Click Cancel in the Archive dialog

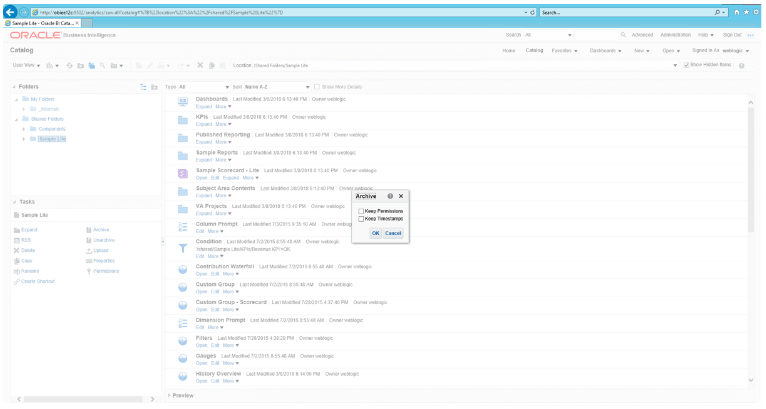point(393,233)
